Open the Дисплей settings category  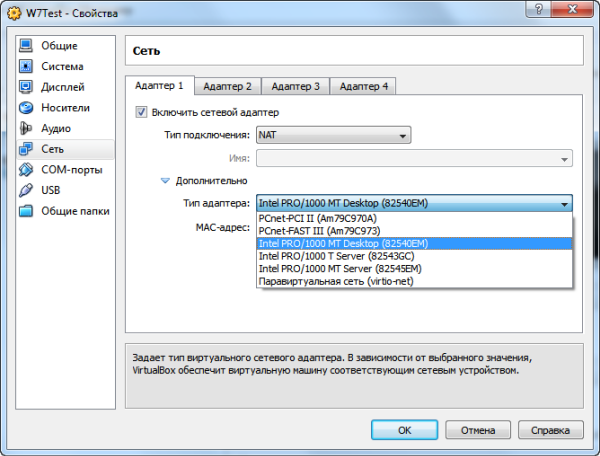[63, 87]
